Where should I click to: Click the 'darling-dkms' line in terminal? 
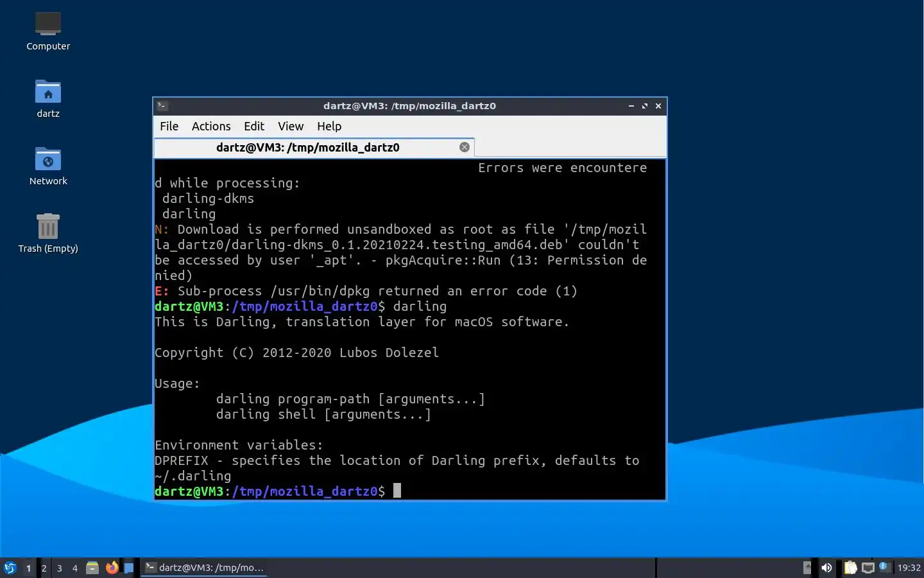coord(208,198)
